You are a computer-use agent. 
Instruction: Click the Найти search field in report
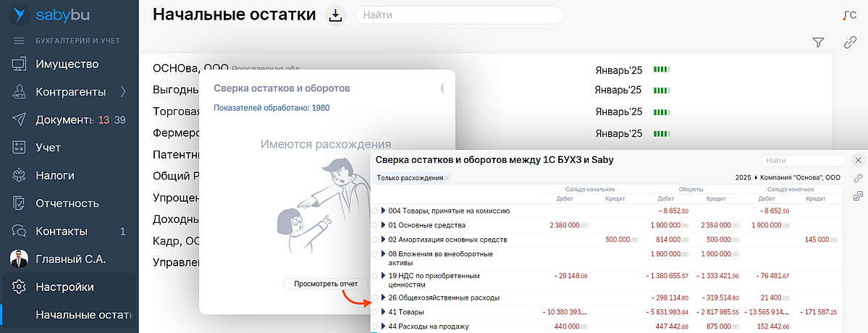coord(802,161)
